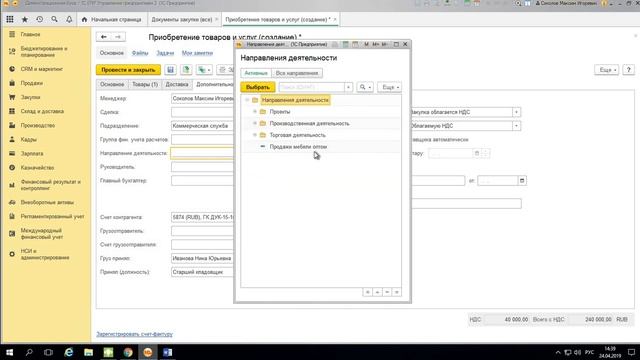The height and width of the screenshot is (360, 640).
Task: Open Казначейство sidebar section
Action: pyautogui.click(x=37, y=167)
